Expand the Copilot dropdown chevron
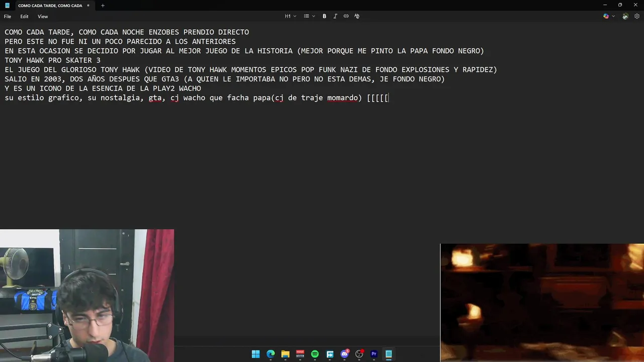Viewport: 644px width, 362px height. coord(613,16)
